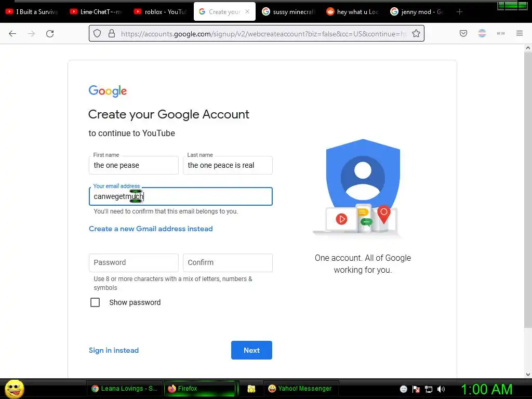Open the Action Center flag tray icon

pos(416,389)
